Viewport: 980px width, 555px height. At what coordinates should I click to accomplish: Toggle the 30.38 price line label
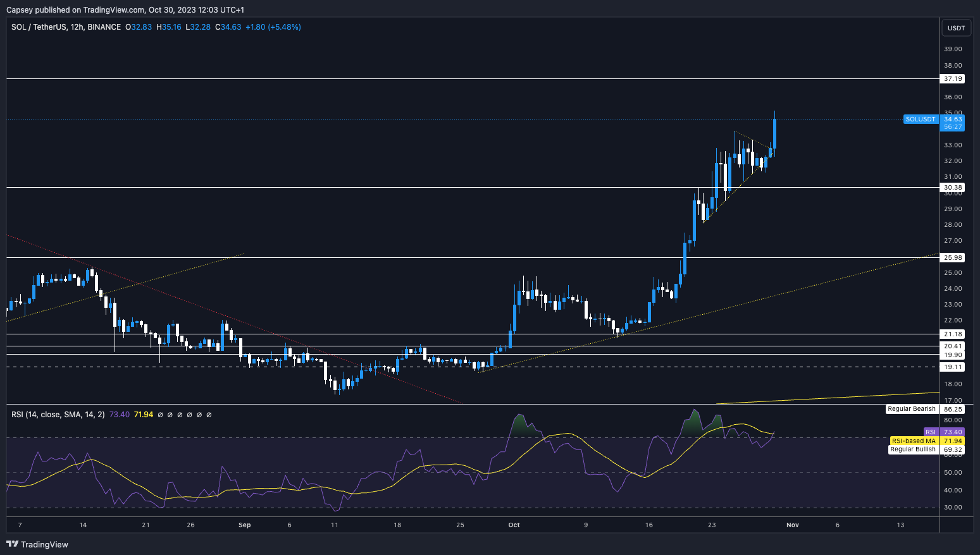click(952, 187)
